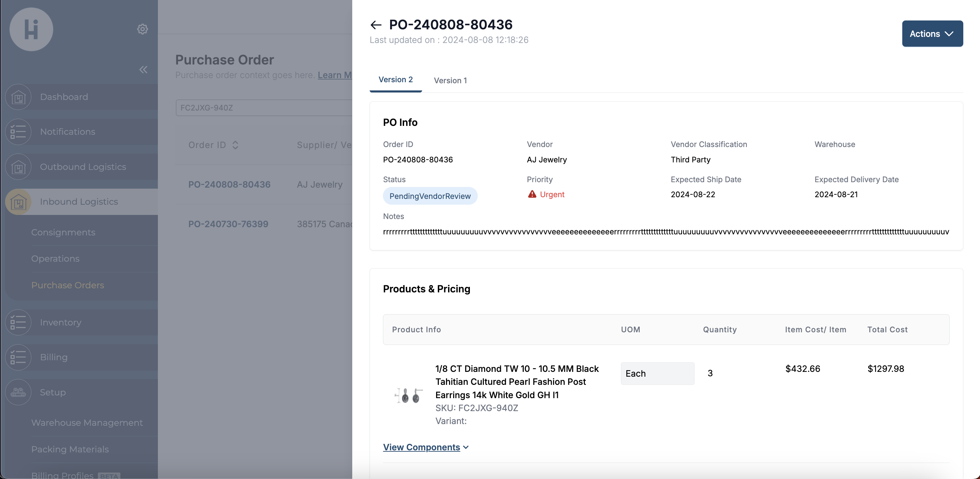Click the Dashboard sidebar icon
980x479 pixels.
(18, 97)
